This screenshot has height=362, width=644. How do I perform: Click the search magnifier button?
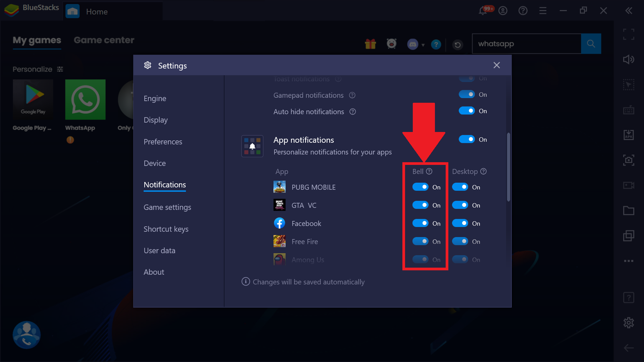591,44
